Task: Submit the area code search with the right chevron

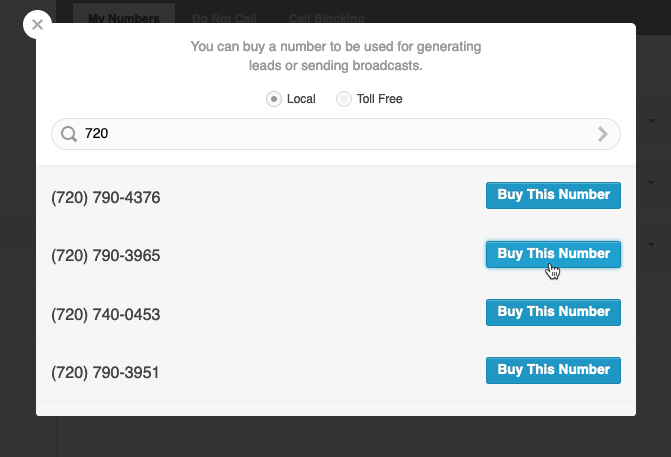Action: coord(603,134)
